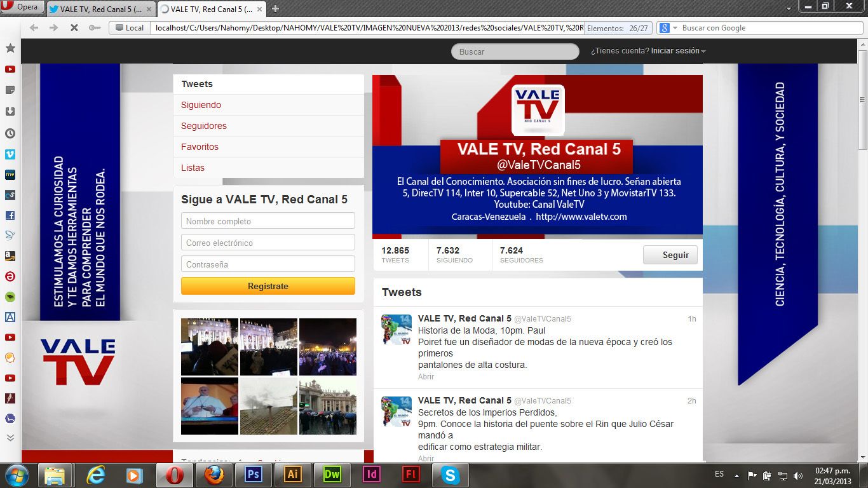This screenshot has width=868, height=488.
Task: Open the about.me panel in the sidebar
Action: pos(10,175)
